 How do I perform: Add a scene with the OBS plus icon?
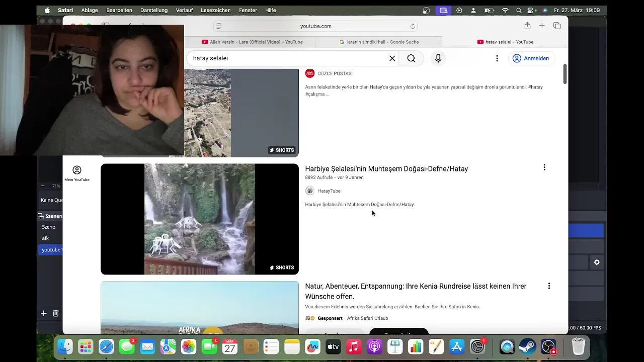pyautogui.click(x=43, y=313)
